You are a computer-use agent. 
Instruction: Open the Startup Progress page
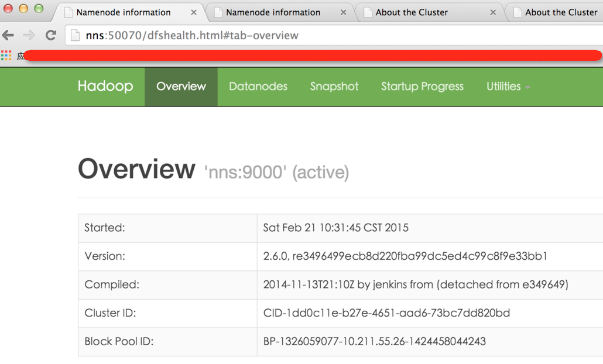[x=422, y=87]
